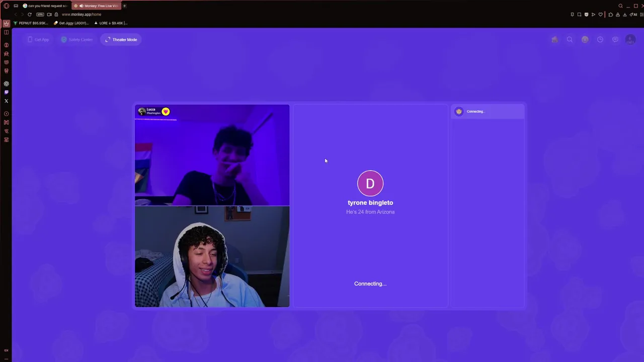Toggle the VPN badge
This screenshot has height=362, width=644.
[x=40, y=15]
